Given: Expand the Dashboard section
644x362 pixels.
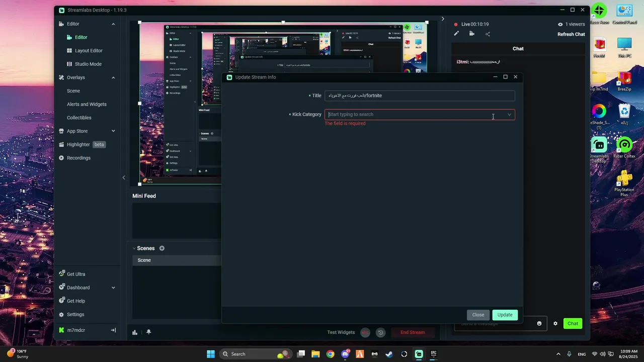Looking at the screenshot, I should [x=113, y=288].
